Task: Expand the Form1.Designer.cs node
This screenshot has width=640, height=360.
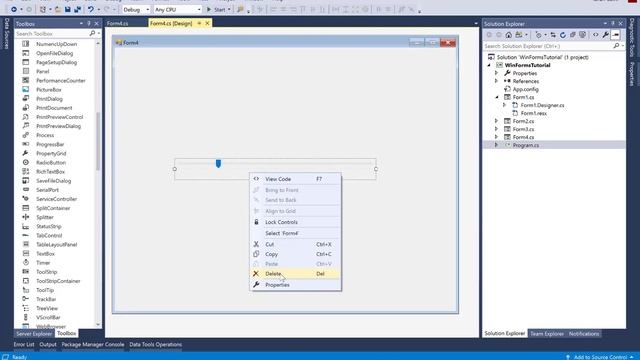Action: [x=504, y=105]
